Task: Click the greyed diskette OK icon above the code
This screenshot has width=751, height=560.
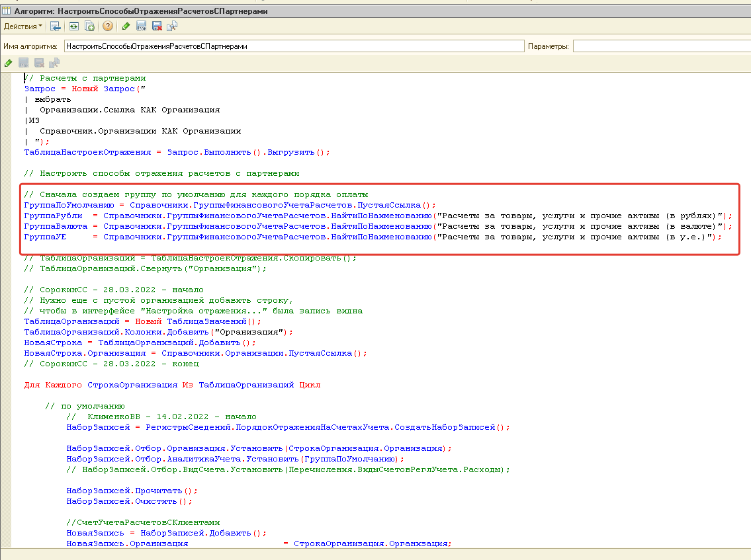Action: (24, 63)
